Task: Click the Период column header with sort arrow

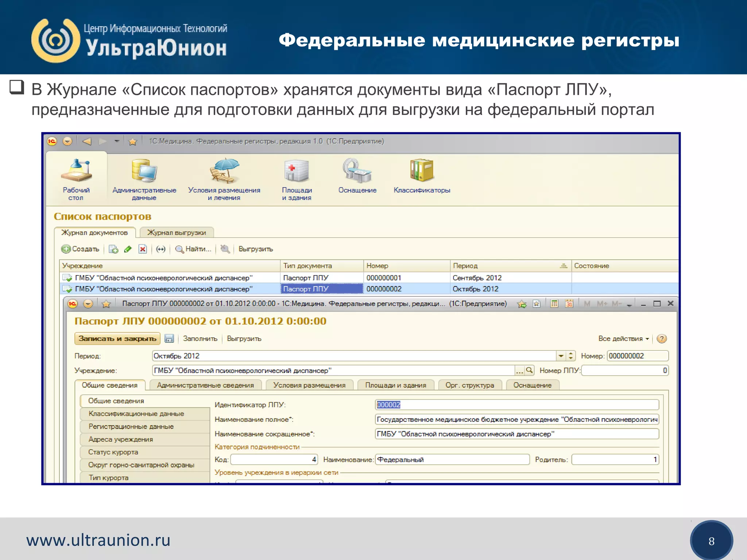Action: pyautogui.click(x=511, y=266)
